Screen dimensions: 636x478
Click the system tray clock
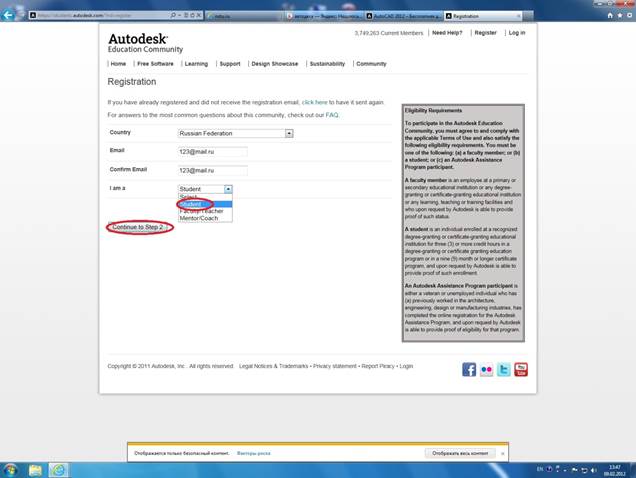(615, 470)
